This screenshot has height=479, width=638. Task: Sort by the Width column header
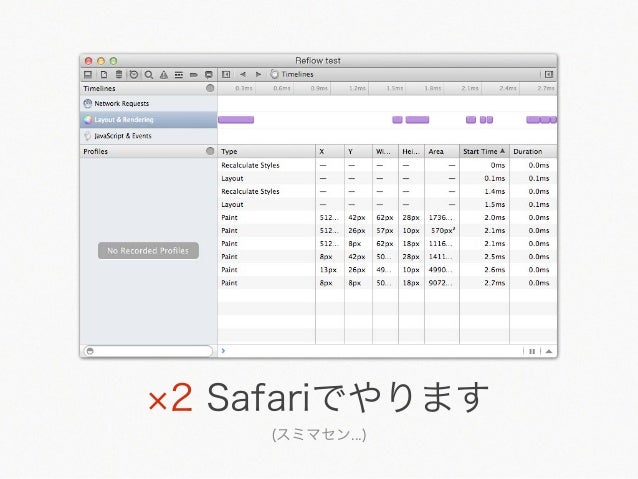385,151
